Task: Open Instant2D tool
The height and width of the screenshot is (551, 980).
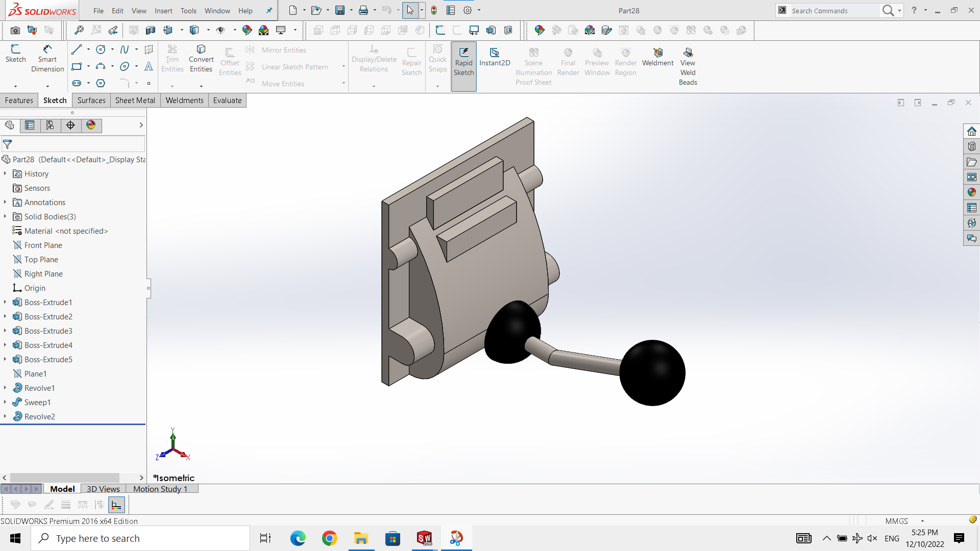Action: coord(495,57)
